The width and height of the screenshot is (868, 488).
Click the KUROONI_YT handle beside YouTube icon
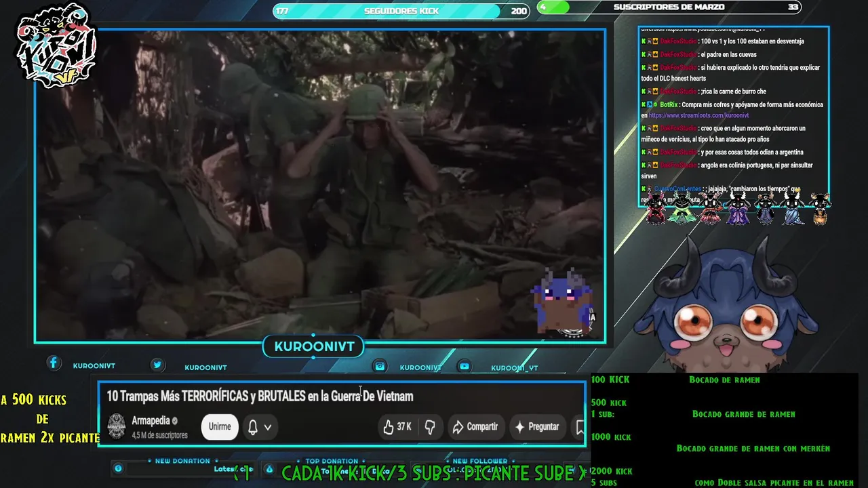pyautogui.click(x=515, y=368)
